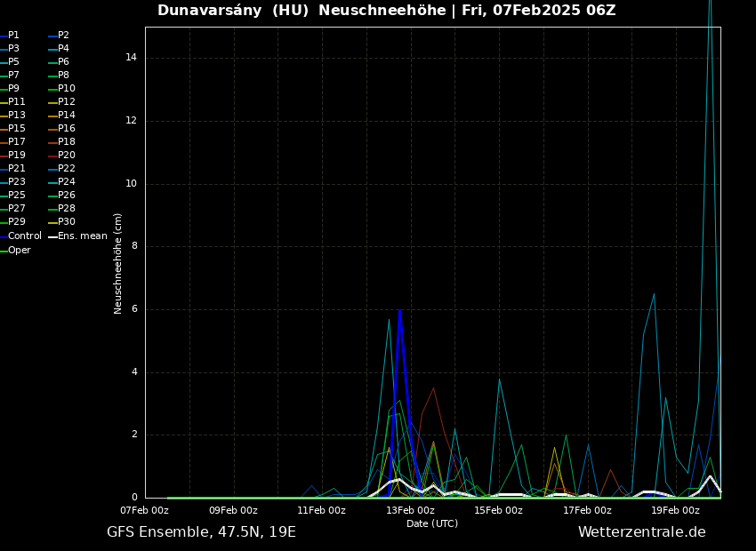Click the Control legend entry
The width and height of the screenshot is (756, 551).
[x=24, y=236]
